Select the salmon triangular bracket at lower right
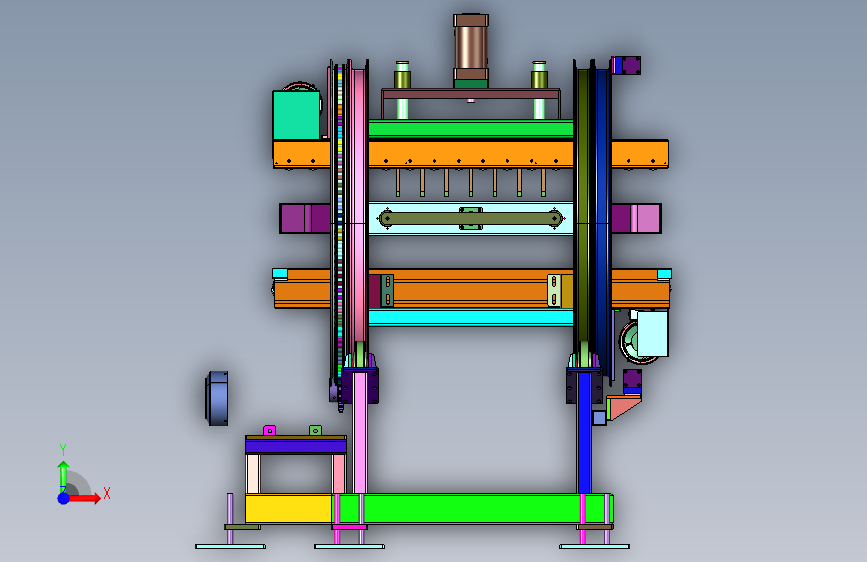The height and width of the screenshot is (562, 867). 625,407
